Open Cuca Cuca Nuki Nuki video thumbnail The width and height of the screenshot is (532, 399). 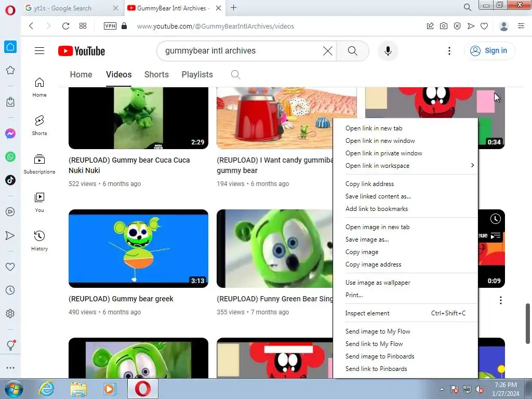138,118
